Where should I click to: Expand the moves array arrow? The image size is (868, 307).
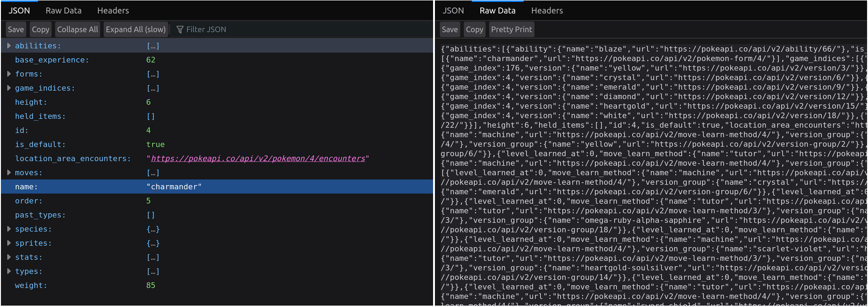tap(9, 173)
